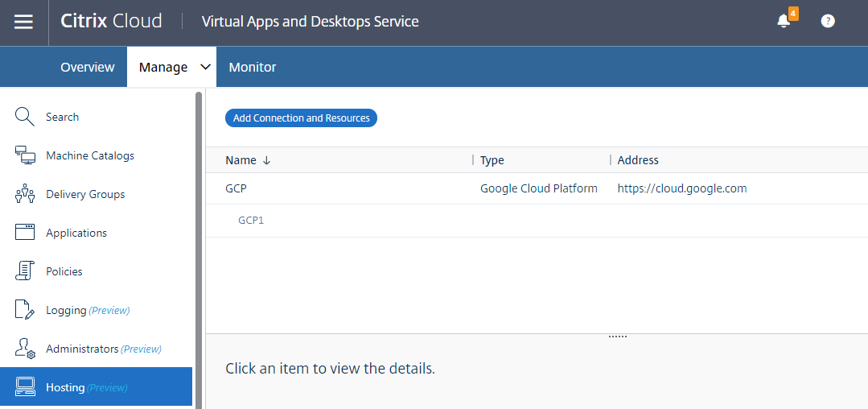The image size is (868, 409).
Task: Click the Search magnifier icon in sidebar
Action: (25, 117)
